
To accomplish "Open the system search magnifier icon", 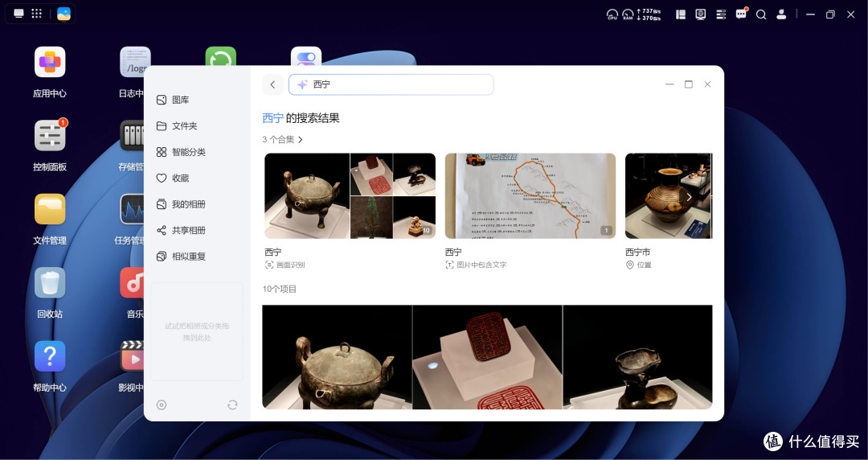I will tap(761, 14).
